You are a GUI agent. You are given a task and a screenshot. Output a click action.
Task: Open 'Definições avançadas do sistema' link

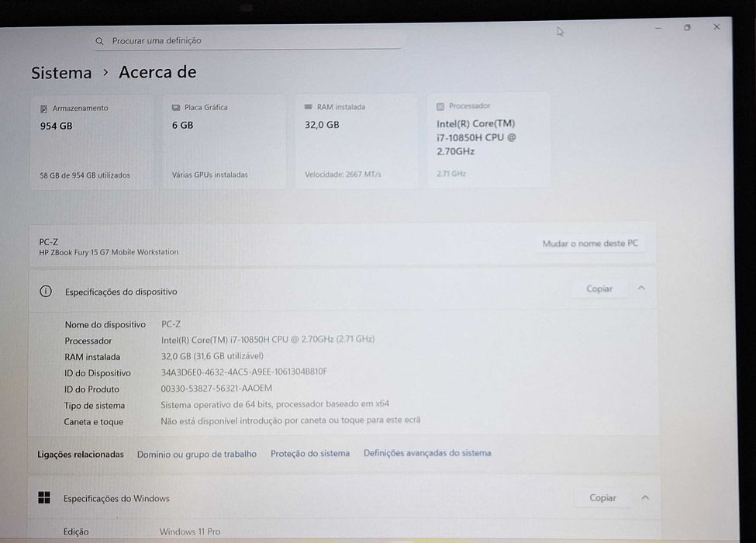click(427, 453)
